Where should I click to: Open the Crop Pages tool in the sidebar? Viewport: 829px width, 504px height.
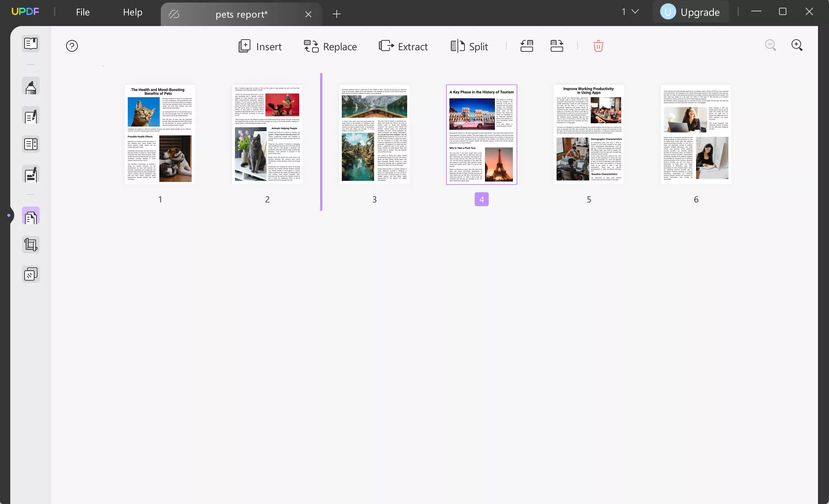(30, 244)
